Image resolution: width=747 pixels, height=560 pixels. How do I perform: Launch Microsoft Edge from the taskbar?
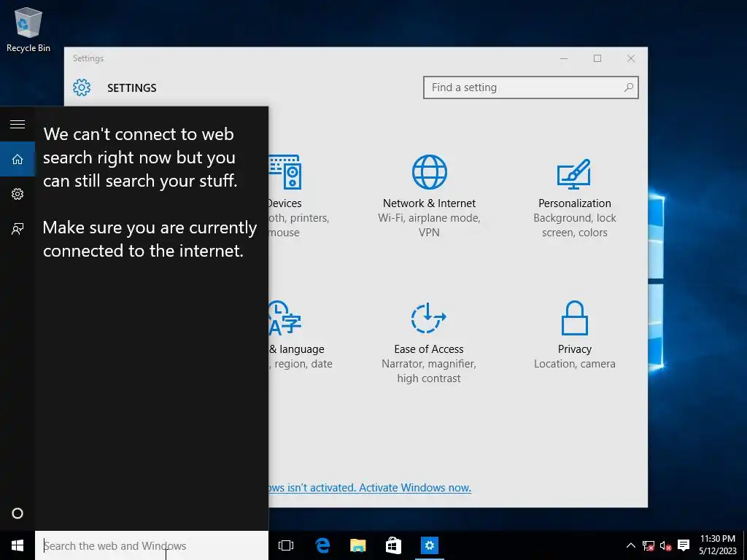[322, 545]
